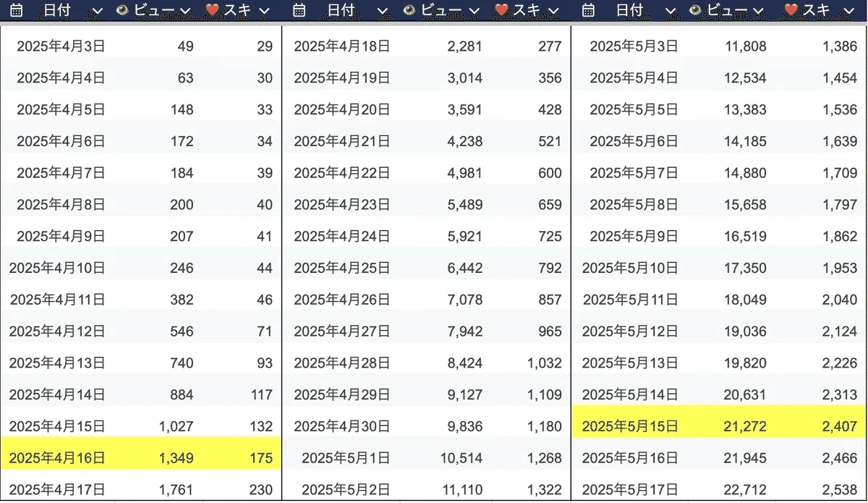868x503 pixels.
Task: Click the likes value 2,538
Action: [840, 489]
